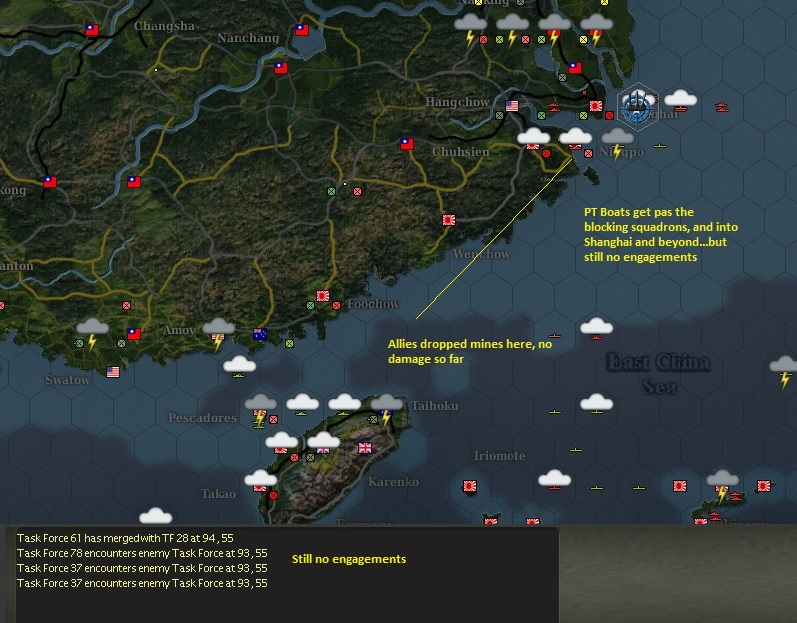Image resolution: width=797 pixels, height=623 pixels.
Task: Click the cloud icon below Amoy over sea
Action: (x=239, y=364)
